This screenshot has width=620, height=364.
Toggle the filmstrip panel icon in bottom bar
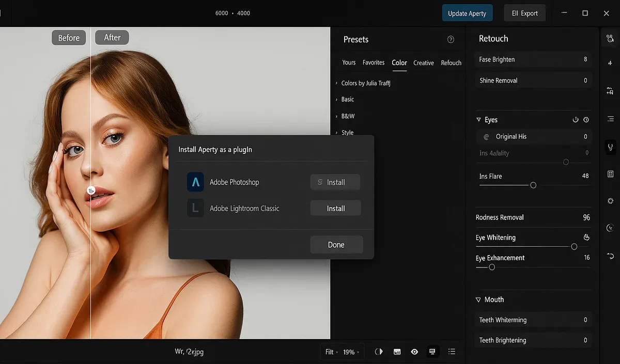[432, 352]
